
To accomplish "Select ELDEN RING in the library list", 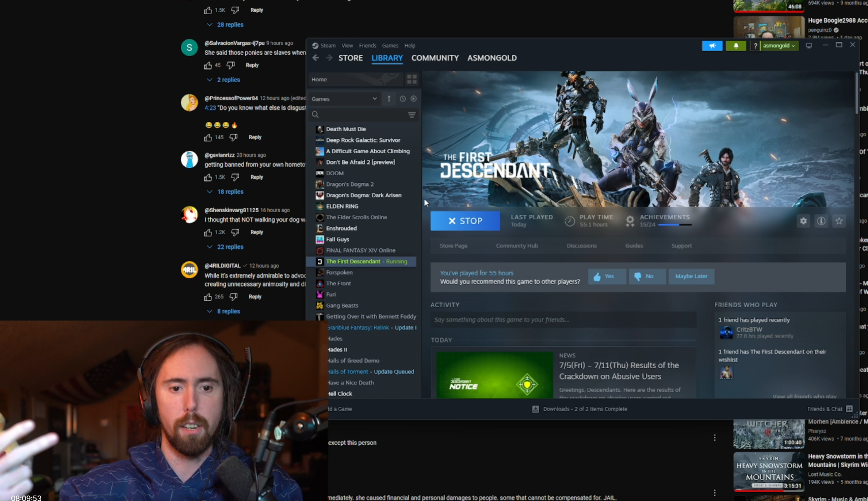I will pos(342,206).
